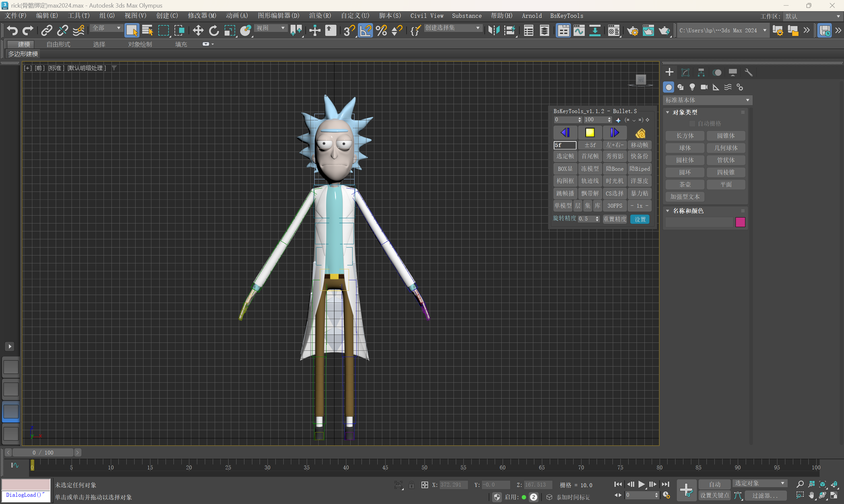Open the 修改器(M) menu
The height and width of the screenshot is (504, 844).
click(202, 15)
